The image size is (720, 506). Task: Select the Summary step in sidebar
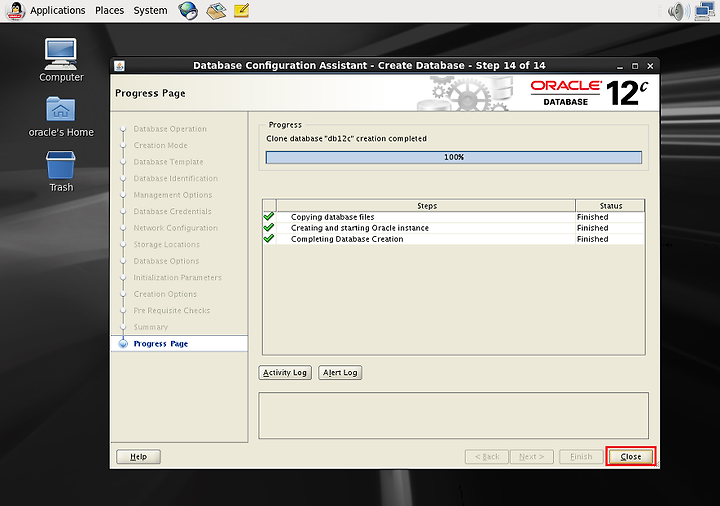pos(151,327)
